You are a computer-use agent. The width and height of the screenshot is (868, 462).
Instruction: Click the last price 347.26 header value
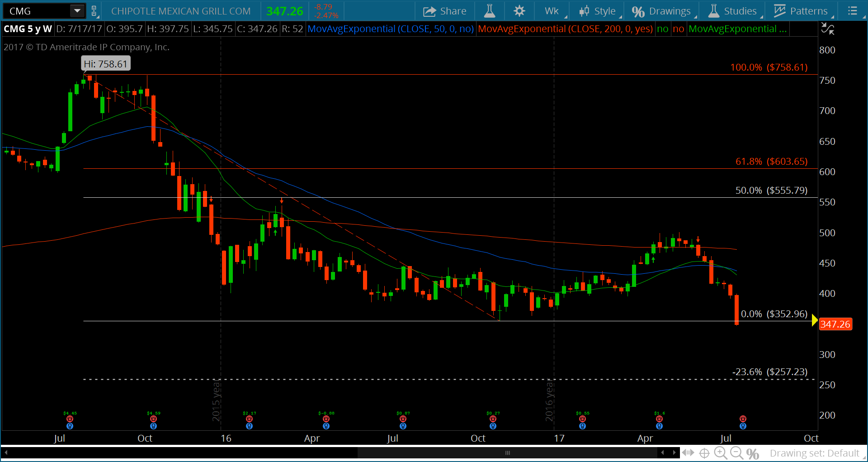pyautogui.click(x=284, y=11)
